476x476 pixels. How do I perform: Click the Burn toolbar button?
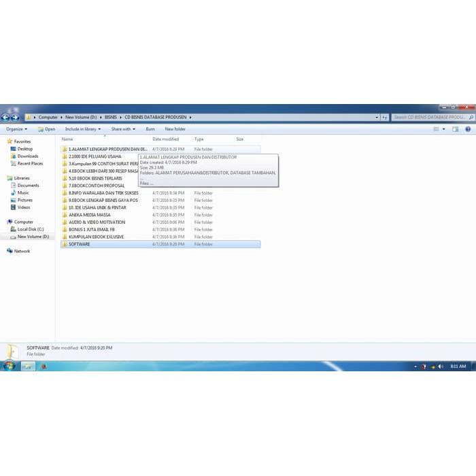(150, 129)
